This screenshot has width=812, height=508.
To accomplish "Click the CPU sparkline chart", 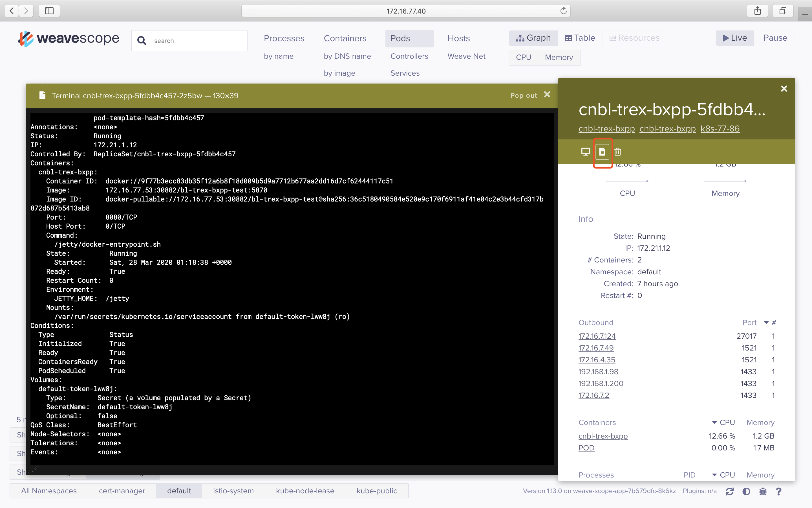I will (627, 181).
